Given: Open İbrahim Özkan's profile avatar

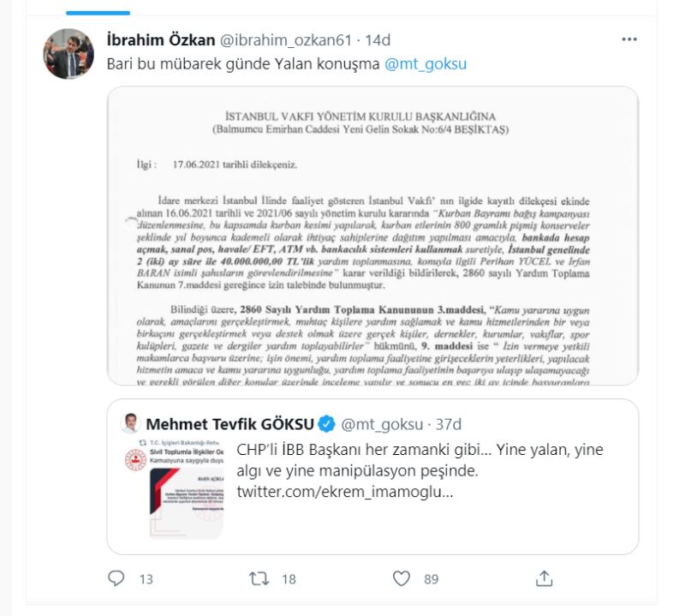Looking at the screenshot, I should tap(69, 53).
